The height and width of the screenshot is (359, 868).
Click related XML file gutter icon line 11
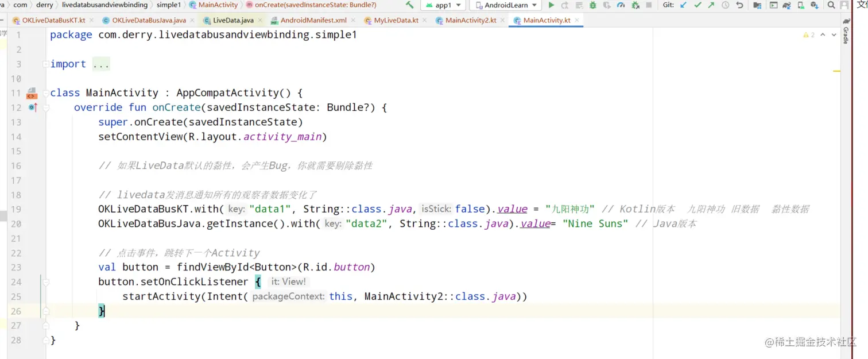pos(32,93)
